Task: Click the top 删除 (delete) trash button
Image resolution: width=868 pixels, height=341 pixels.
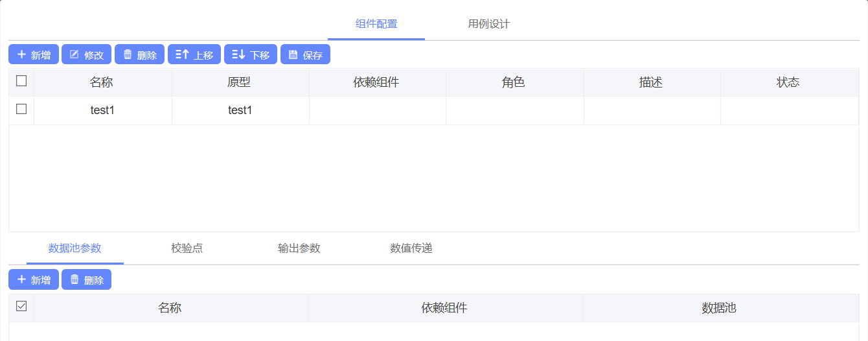Action: [x=139, y=54]
